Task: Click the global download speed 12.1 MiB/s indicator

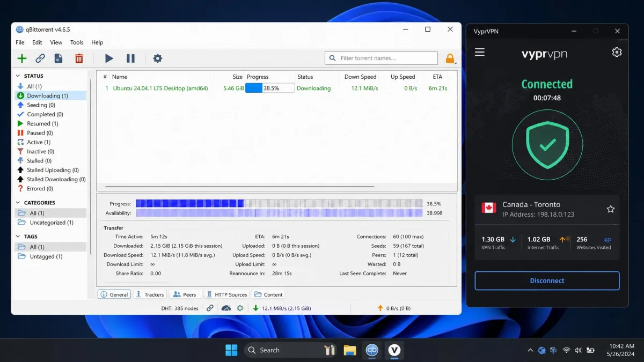Action: [282, 308]
